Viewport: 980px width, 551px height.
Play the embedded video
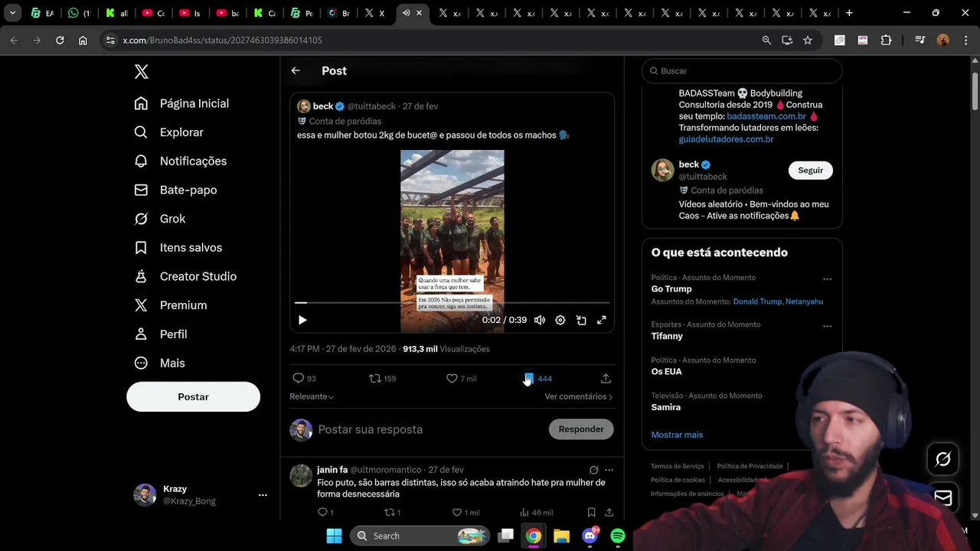pos(302,320)
